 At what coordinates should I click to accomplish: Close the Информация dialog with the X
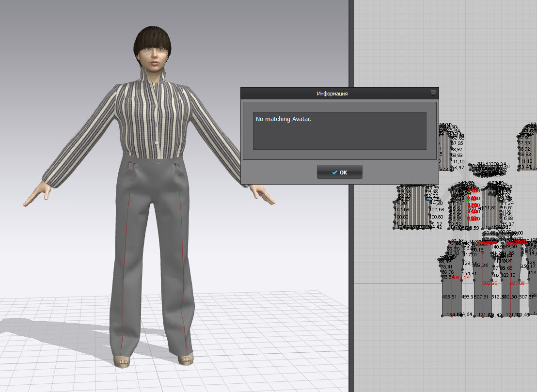(x=433, y=93)
